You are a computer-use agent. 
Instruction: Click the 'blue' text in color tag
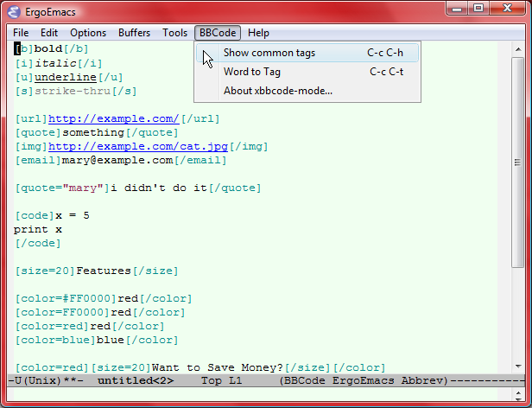(111, 340)
